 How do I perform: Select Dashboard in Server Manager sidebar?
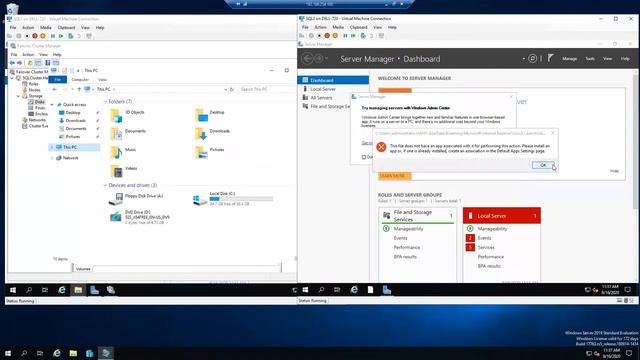[333, 80]
